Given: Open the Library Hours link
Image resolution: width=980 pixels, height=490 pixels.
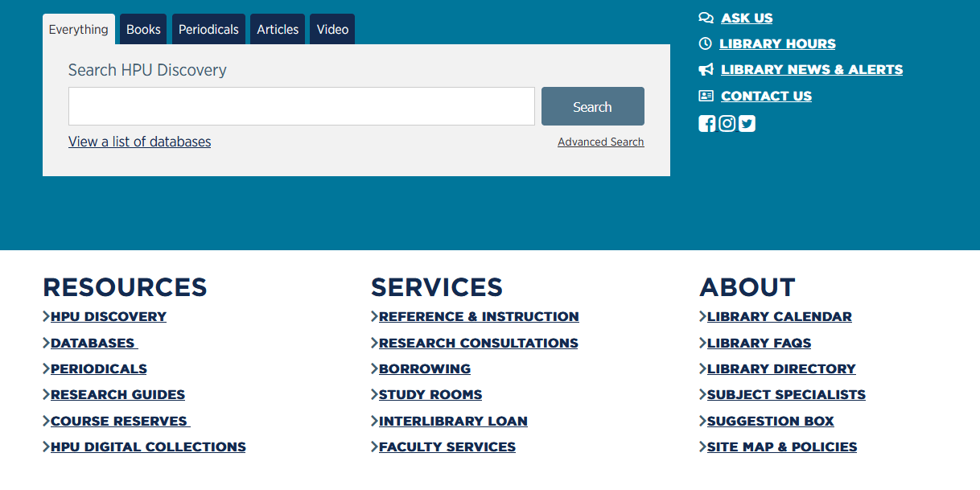Looking at the screenshot, I should click(x=777, y=43).
